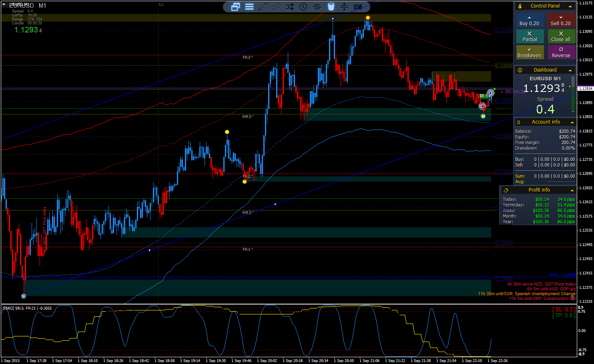594x364 pixels.
Task: Click the eye visibility icon in the toolbar
Action: [317, 6]
